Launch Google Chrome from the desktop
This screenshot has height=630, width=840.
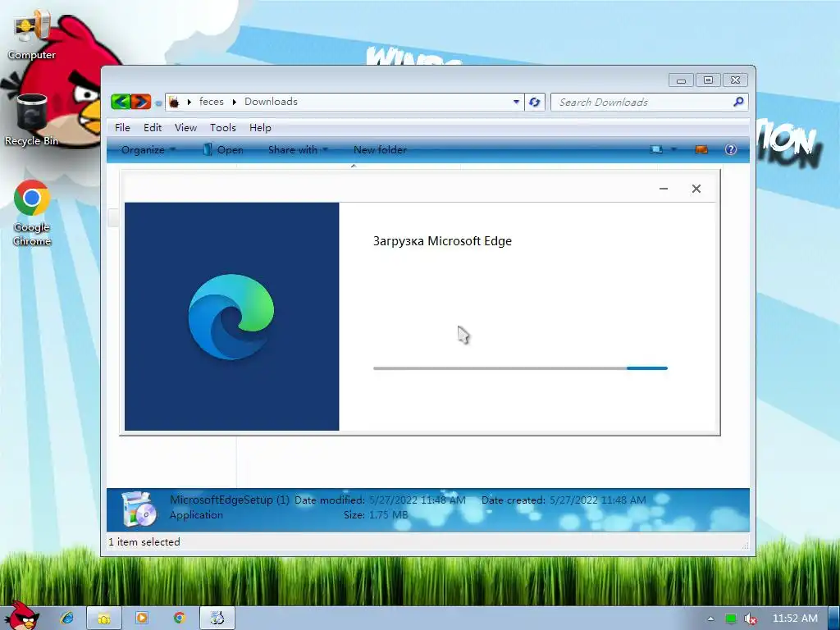coord(32,212)
